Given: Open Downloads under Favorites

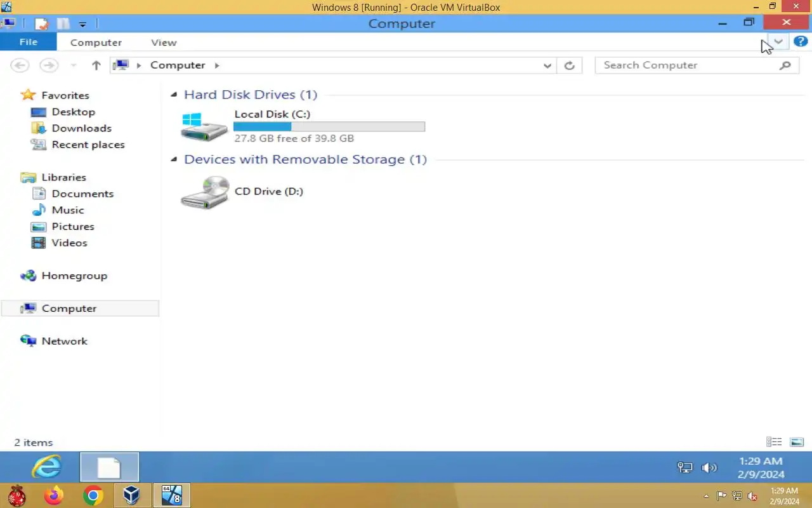Looking at the screenshot, I should coord(81,128).
